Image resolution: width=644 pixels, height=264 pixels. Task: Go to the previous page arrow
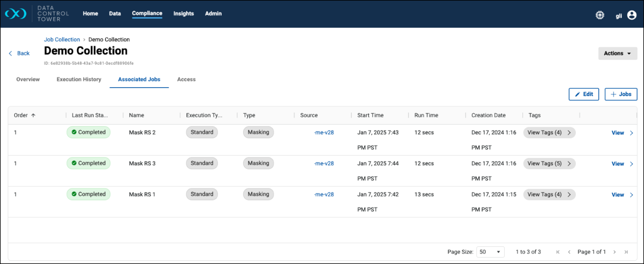(x=569, y=252)
